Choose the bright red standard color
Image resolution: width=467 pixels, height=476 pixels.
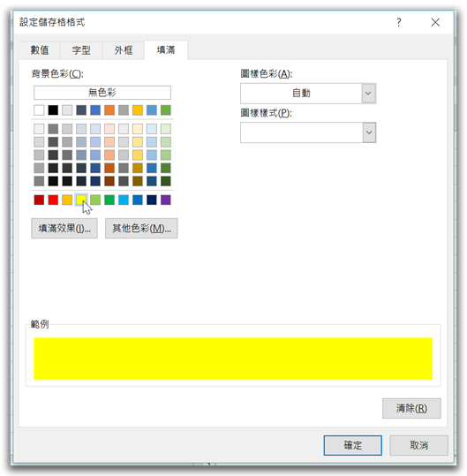click(x=53, y=200)
